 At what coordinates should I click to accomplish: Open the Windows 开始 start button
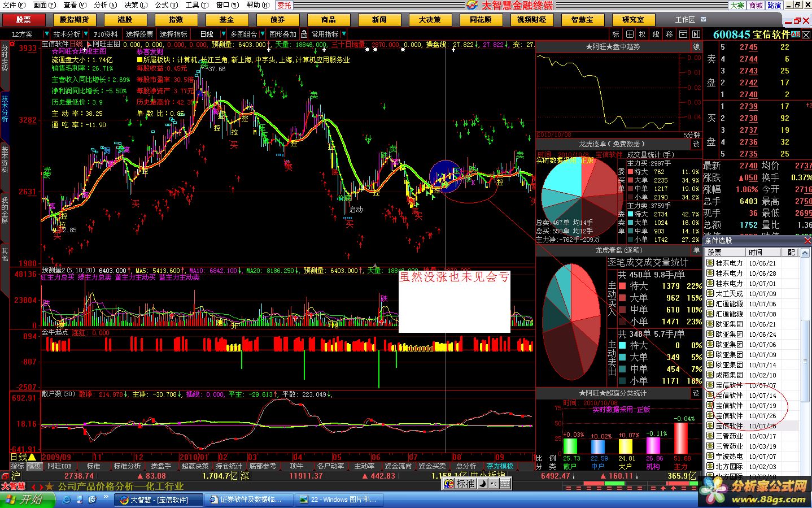tap(28, 500)
